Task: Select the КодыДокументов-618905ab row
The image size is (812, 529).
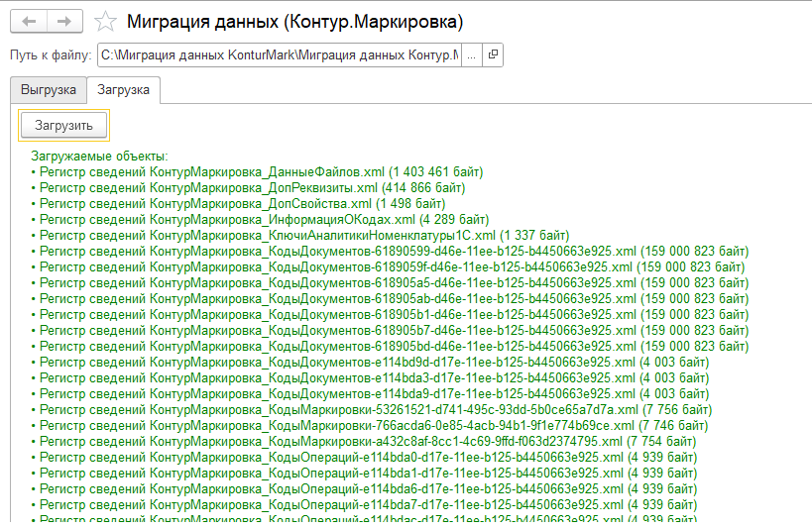Action: (390, 299)
